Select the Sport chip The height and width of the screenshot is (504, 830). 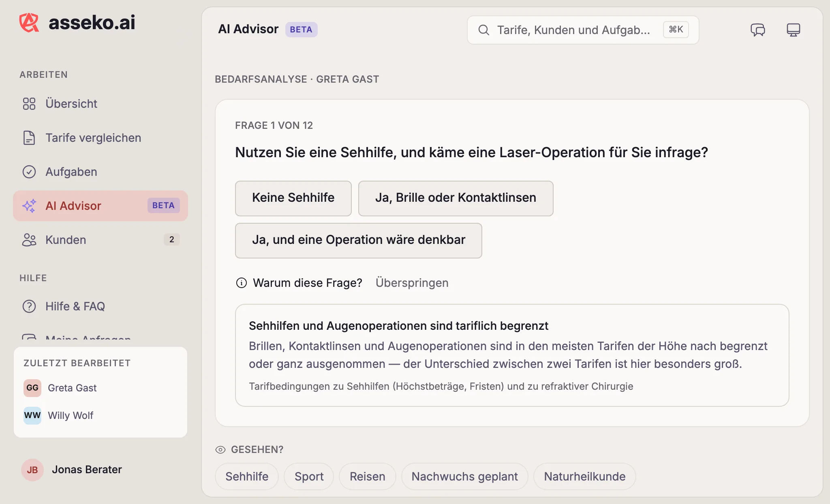309,476
